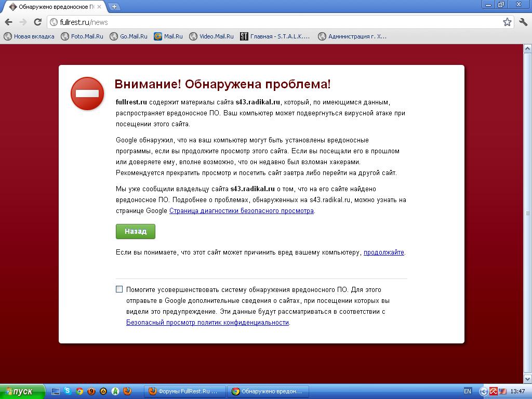Click the red stop warning icon
Image resolution: width=532 pixels, height=399 pixels.
click(x=87, y=94)
